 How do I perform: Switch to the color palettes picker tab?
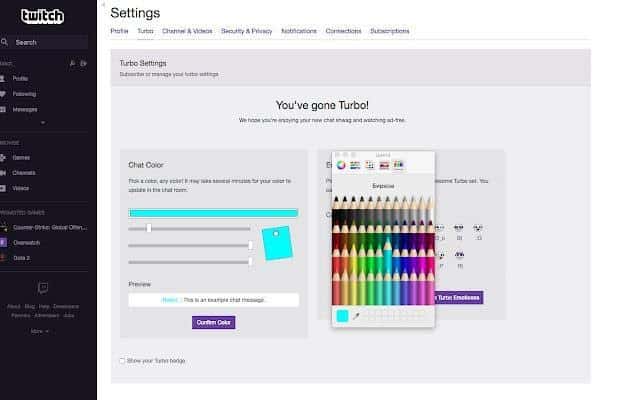[370, 165]
